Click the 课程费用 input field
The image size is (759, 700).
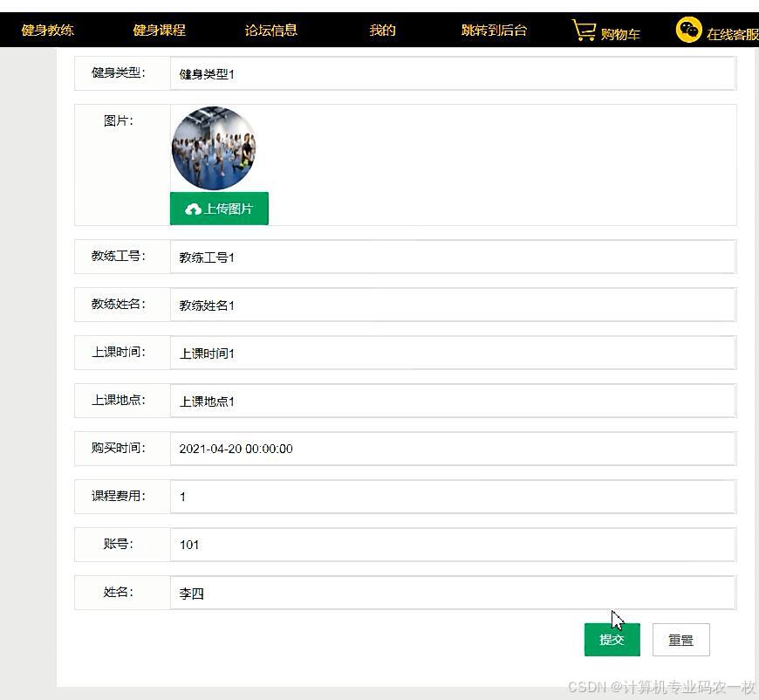(x=453, y=497)
